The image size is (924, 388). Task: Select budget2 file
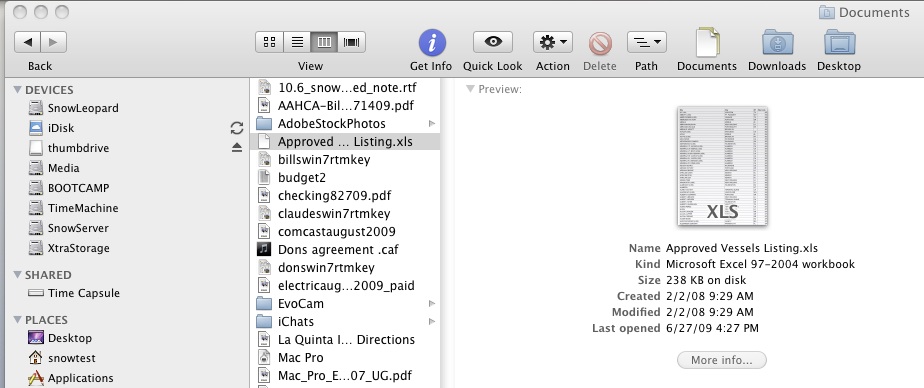point(345,177)
